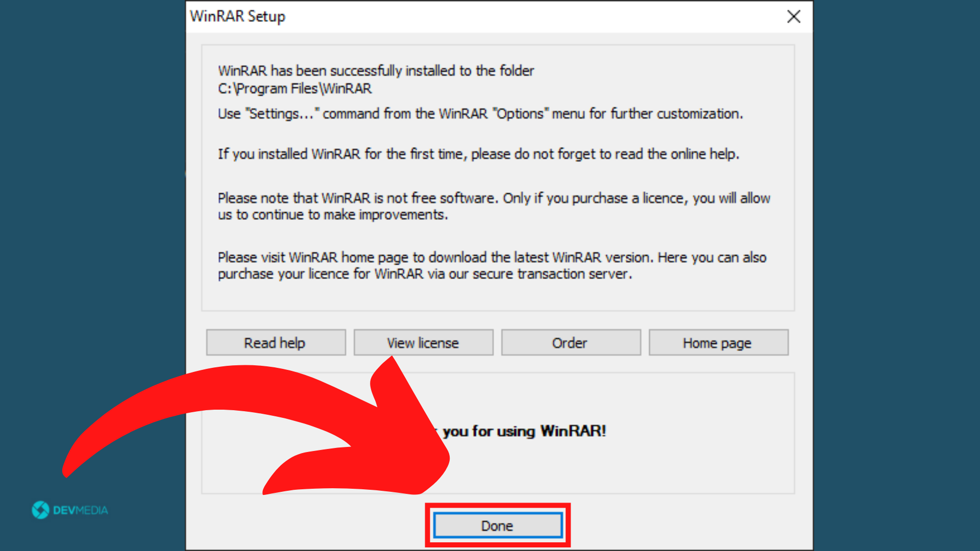The image size is (980, 551).
Task: Click the C:\Program Files\WinRAR path text
Action: pyautogui.click(x=295, y=89)
